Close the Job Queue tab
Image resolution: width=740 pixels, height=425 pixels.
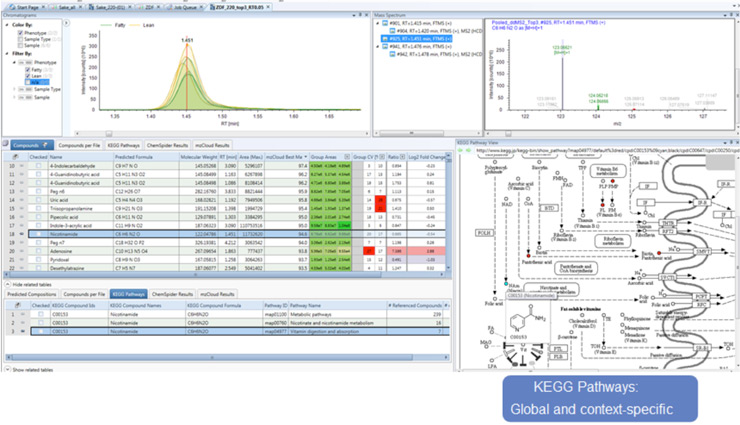click(202, 7)
